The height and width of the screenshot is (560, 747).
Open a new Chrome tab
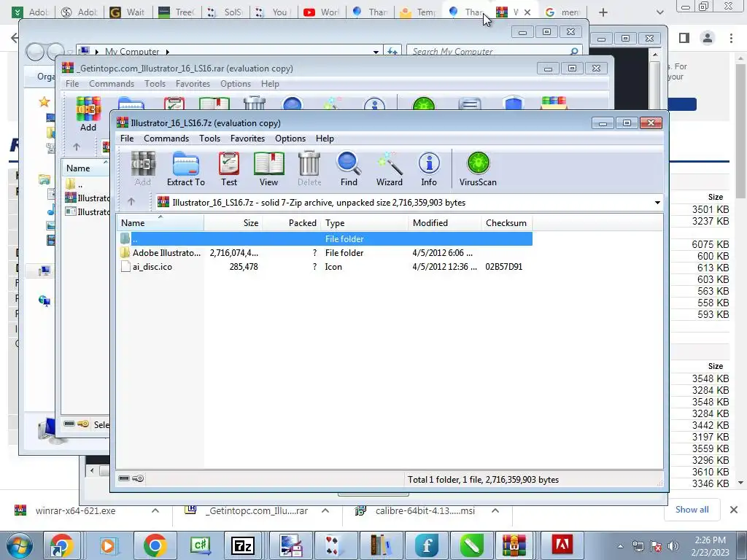point(603,12)
